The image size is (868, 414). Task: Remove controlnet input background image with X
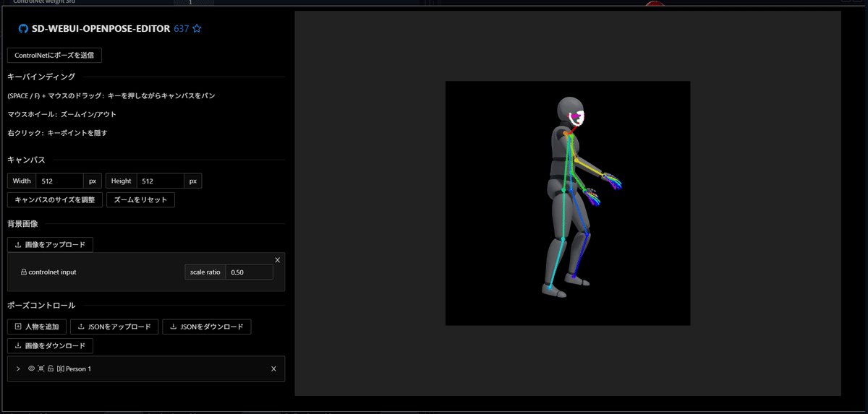[278, 260]
